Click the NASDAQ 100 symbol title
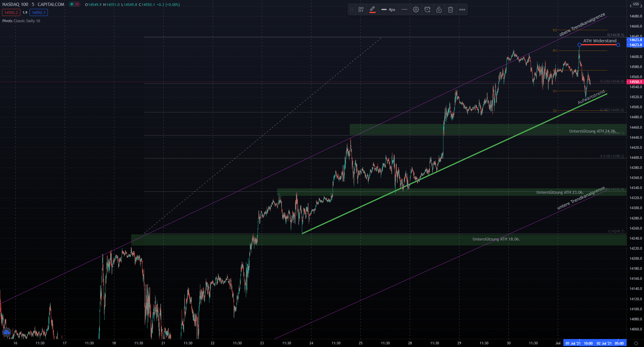 (15, 4)
